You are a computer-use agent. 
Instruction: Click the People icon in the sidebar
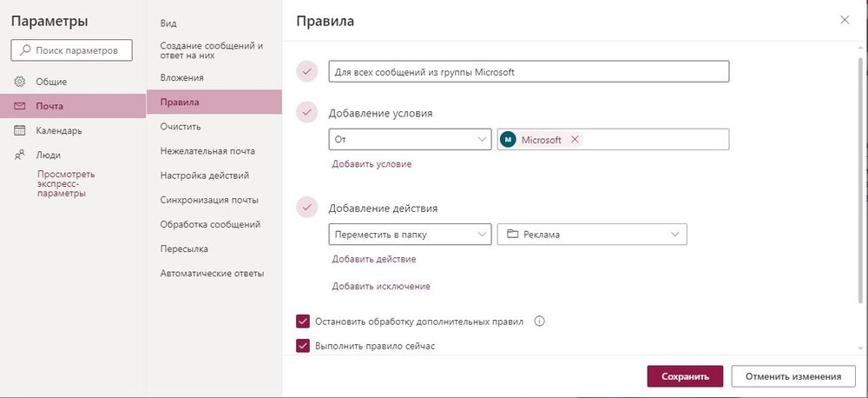point(19,156)
